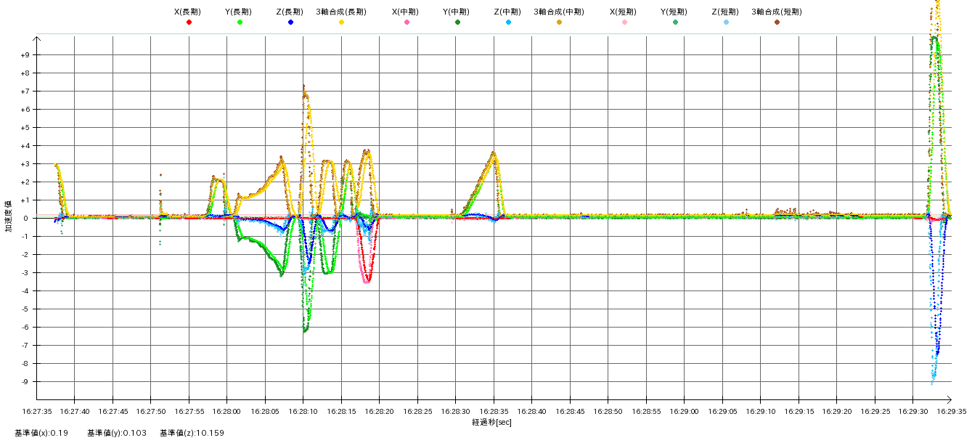The width and height of the screenshot is (980, 443).
Task: Click the bright green Y(長期) legend dot
Action: pyautogui.click(x=240, y=23)
